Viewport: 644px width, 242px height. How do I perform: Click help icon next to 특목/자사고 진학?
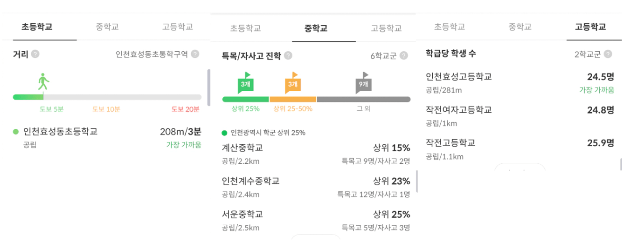coord(288,56)
